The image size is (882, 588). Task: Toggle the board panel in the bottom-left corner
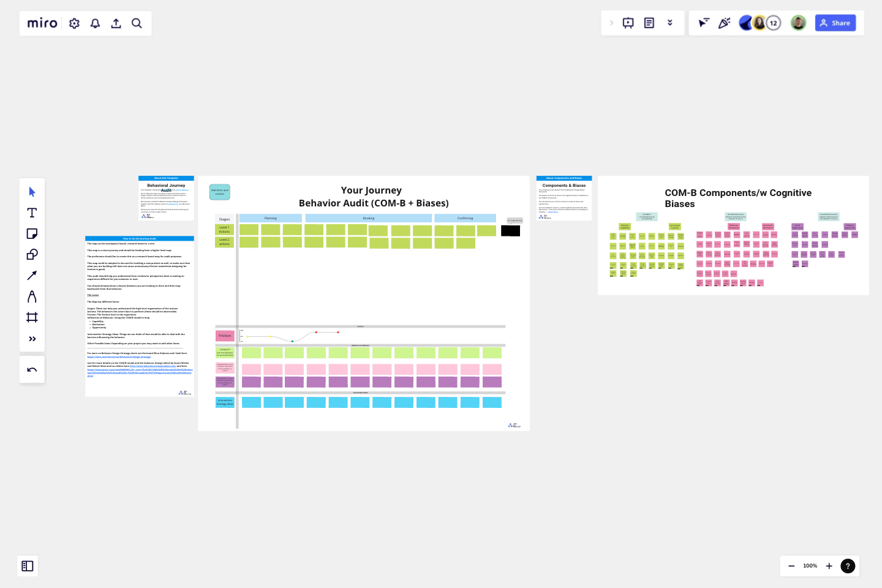click(x=27, y=566)
